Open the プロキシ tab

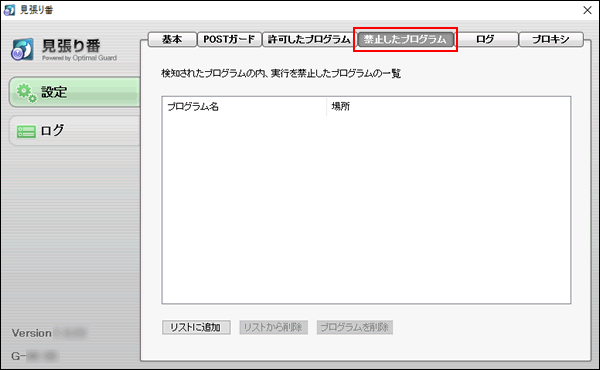pos(551,39)
